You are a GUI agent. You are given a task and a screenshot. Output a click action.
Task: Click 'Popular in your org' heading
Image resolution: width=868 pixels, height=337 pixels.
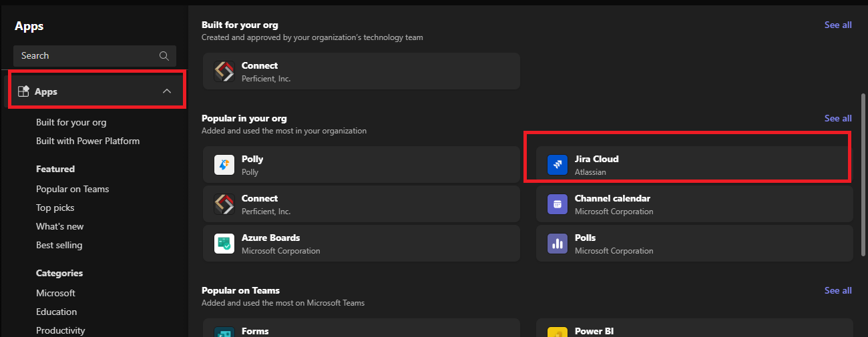(244, 118)
